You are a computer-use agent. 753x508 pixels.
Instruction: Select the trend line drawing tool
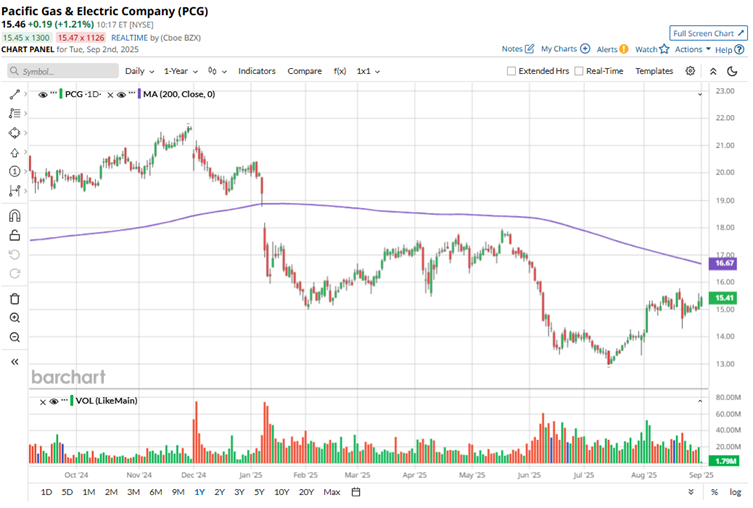pyautogui.click(x=15, y=95)
